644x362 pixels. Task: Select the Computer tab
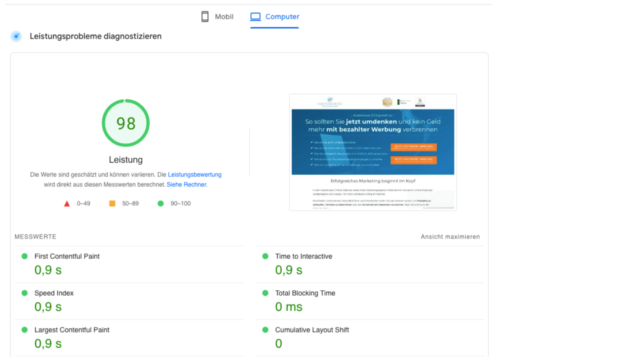pos(274,17)
